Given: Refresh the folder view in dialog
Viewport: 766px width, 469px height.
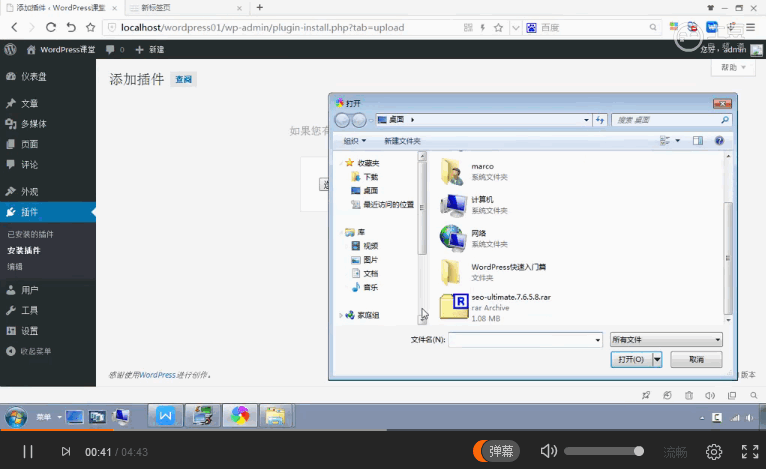Looking at the screenshot, I should (600, 120).
